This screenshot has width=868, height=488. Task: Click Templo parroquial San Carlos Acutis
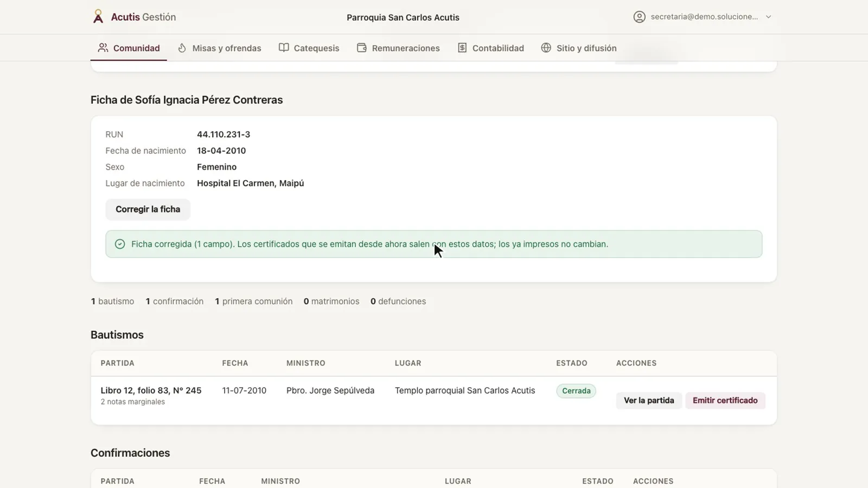465,390
